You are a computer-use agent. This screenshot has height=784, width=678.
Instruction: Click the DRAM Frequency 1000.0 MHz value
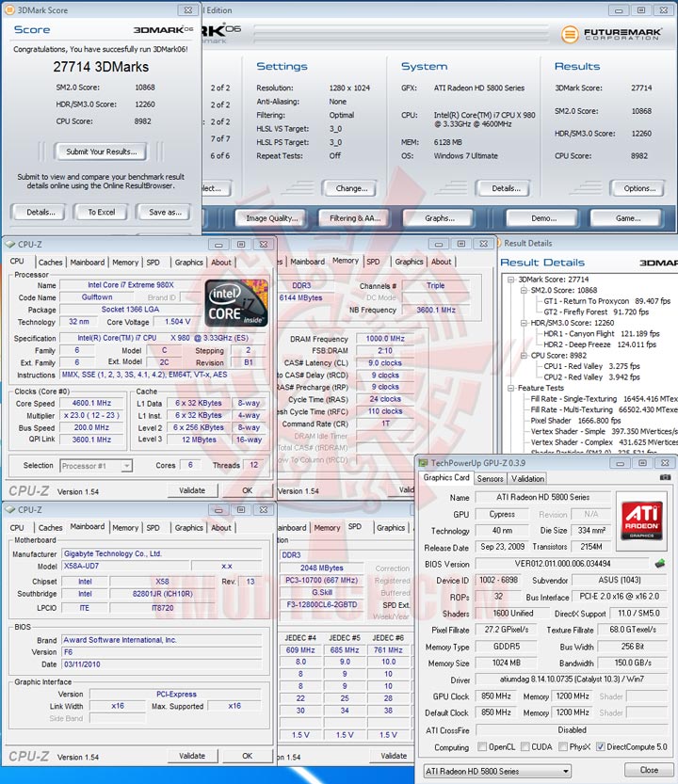(385, 339)
